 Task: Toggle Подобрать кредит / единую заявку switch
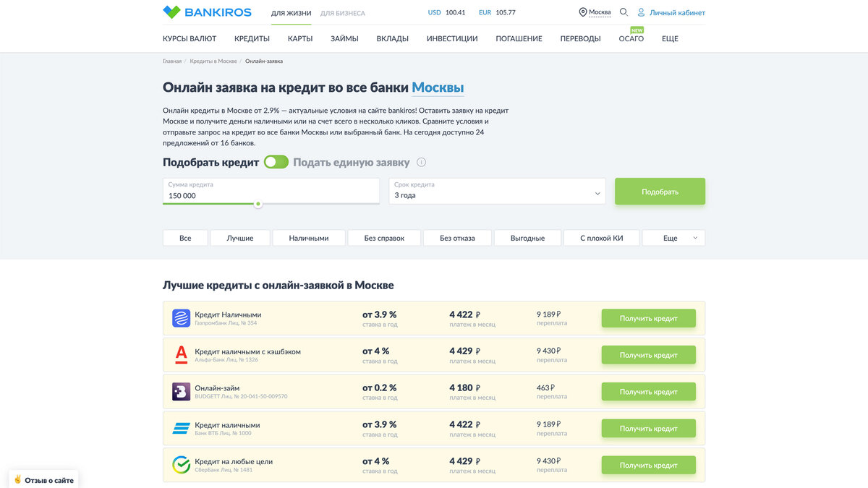click(276, 162)
